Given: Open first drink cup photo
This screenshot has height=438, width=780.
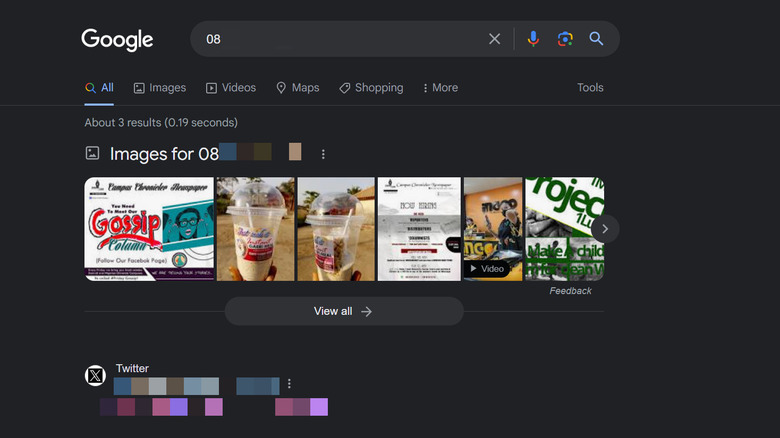Looking at the screenshot, I should pos(255,229).
